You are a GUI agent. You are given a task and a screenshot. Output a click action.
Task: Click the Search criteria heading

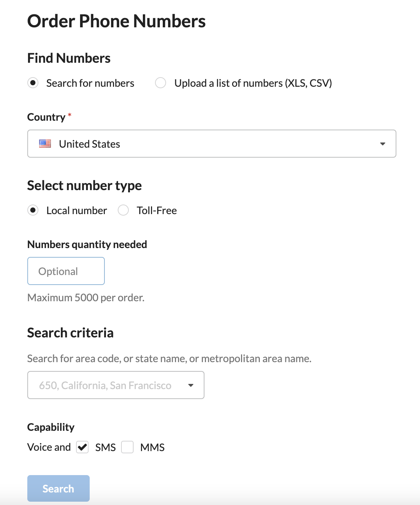point(70,333)
